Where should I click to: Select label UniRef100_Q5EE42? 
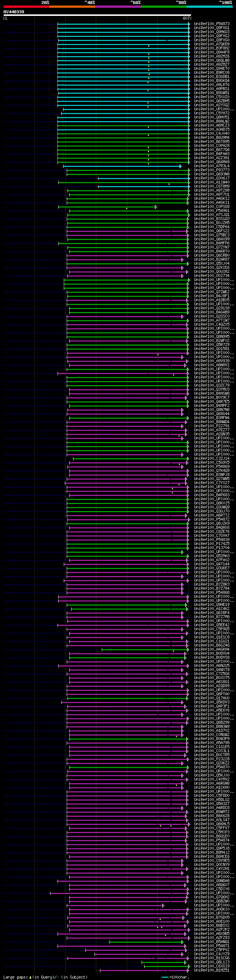click(212, 625)
